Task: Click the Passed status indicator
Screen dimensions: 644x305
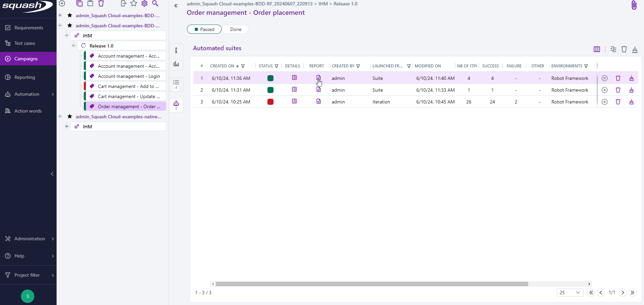Action: (204, 29)
